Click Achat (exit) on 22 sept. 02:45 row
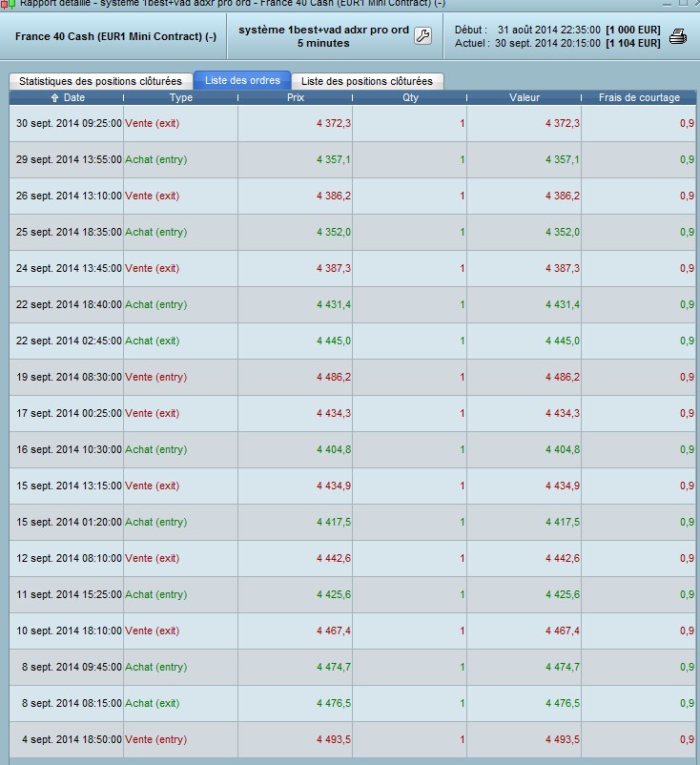 pyautogui.click(x=153, y=341)
